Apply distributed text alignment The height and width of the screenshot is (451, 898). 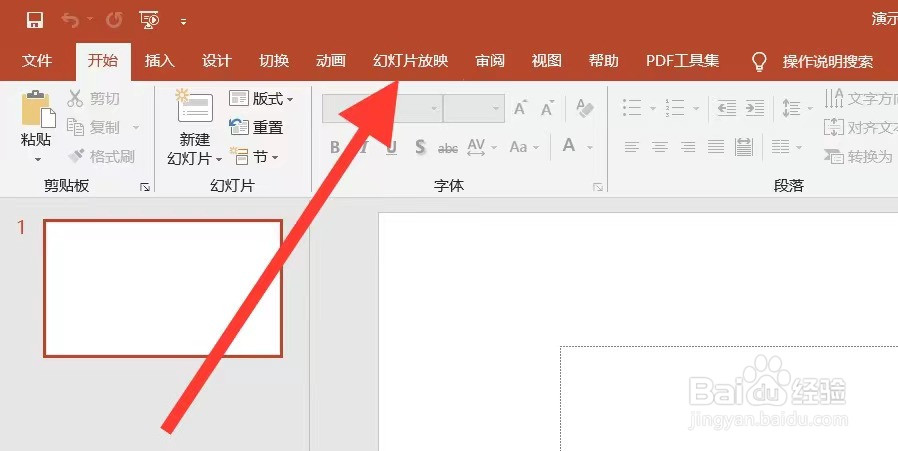click(x=743, y=147)
